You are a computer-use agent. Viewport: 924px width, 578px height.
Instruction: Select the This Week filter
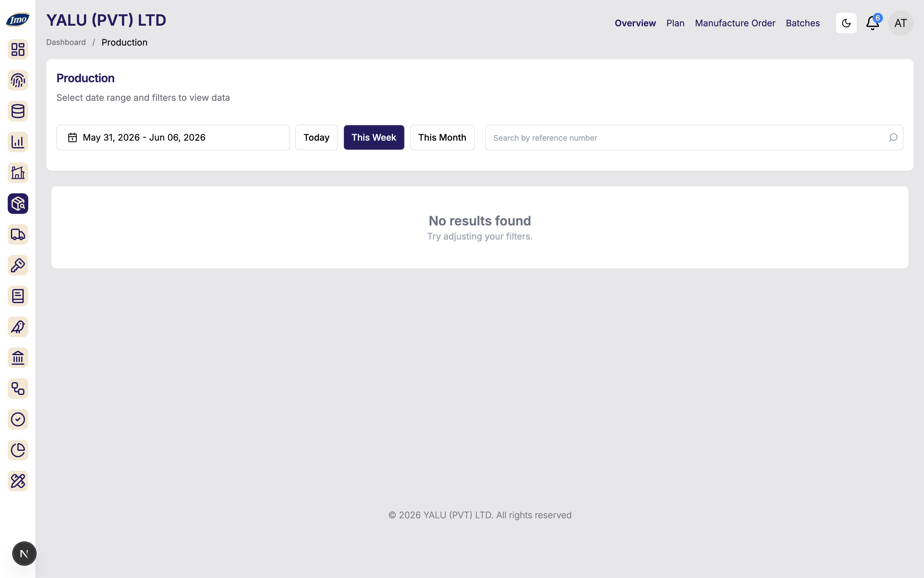pos(374,138)
